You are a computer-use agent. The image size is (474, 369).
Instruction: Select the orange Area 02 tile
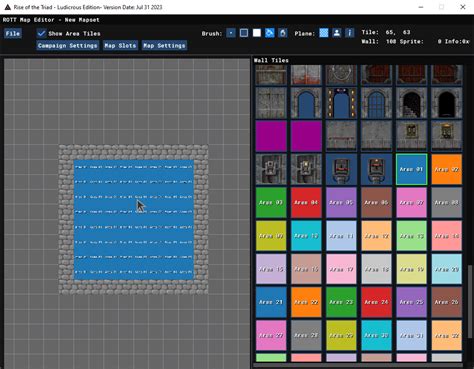coord(447,169)
